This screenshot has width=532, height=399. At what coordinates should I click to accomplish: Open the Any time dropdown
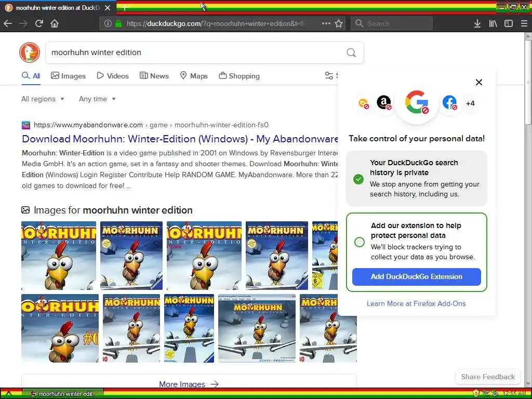97,99
